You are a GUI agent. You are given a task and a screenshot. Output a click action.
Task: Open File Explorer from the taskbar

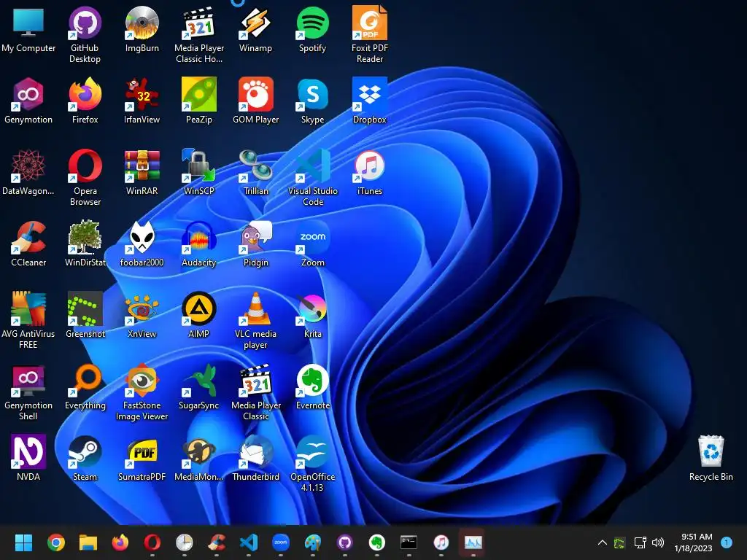tap(88, 542)
